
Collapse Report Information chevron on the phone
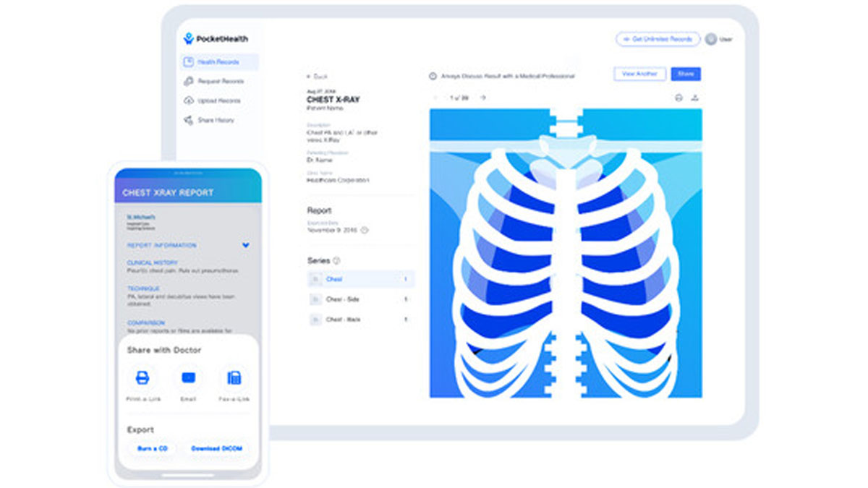click(246, 245)
